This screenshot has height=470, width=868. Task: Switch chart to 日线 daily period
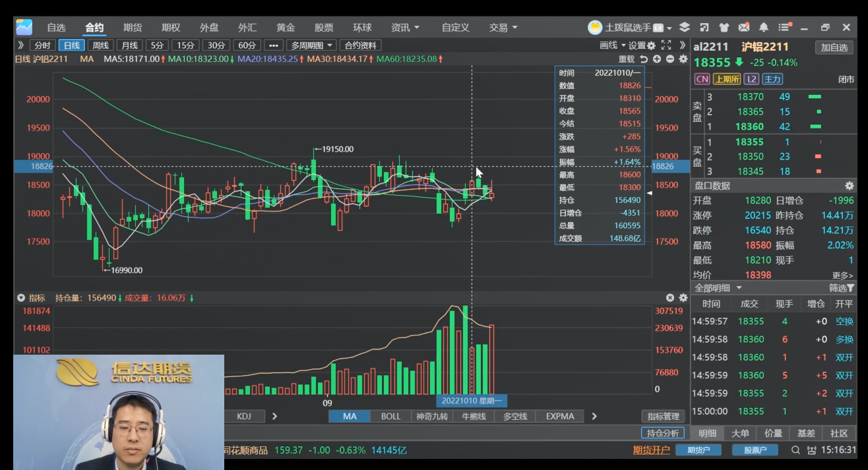pyautogui.click(x=71, y=45)
